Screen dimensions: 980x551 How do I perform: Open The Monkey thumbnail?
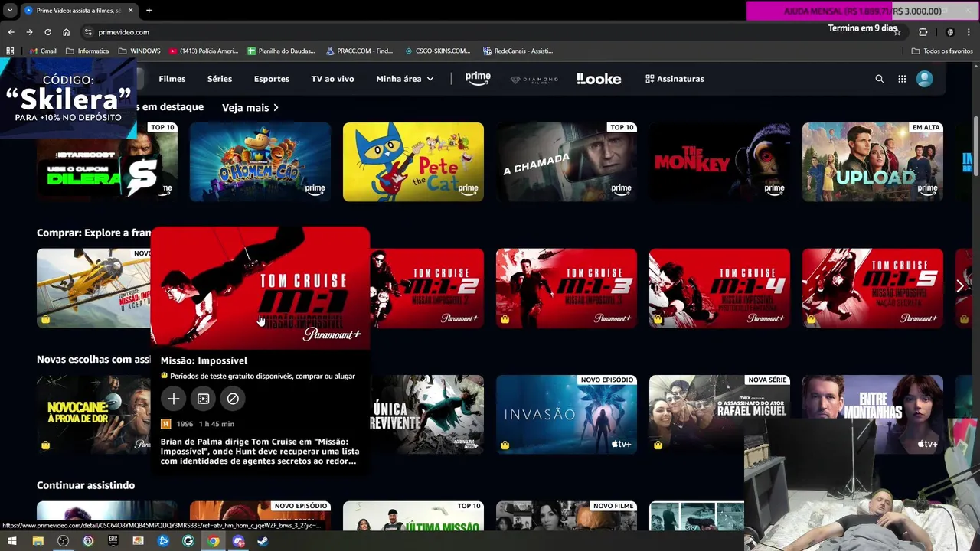(x=720, y=162)
